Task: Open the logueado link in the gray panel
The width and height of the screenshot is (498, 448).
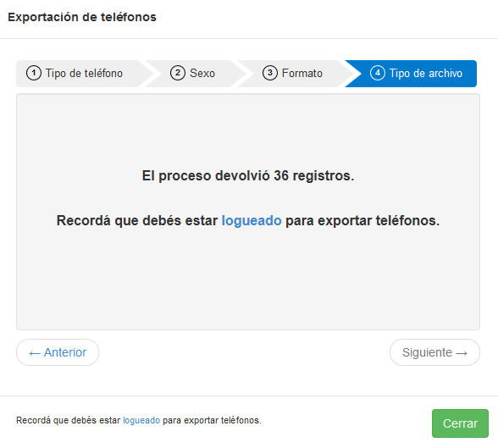Action: (252, 220)
